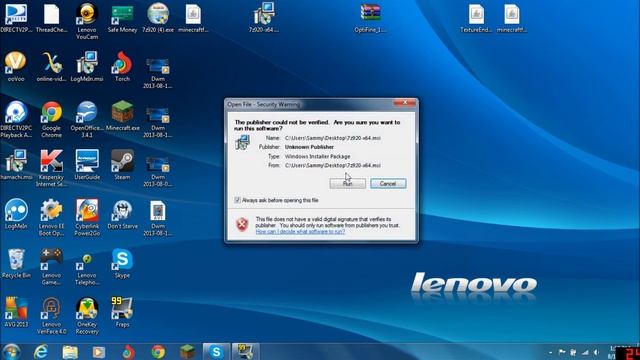
Task: Show hidden tray icons arrow
Action: coord(550,352)
